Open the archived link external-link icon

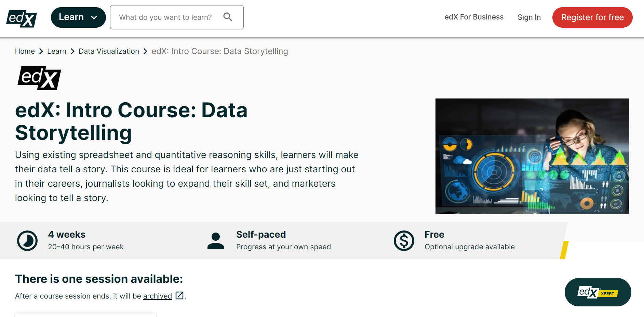(x=179, y=295)
